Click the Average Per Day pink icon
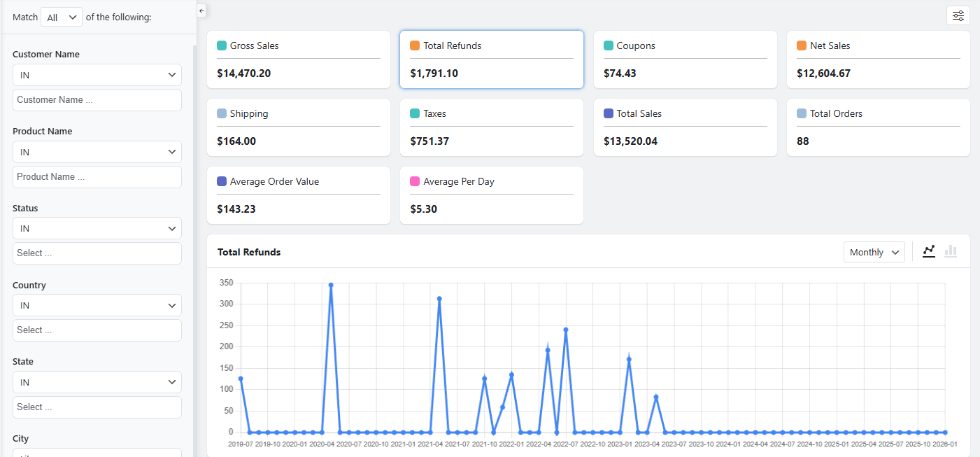This screenshot has height=457, width=980. click(415, 181)
